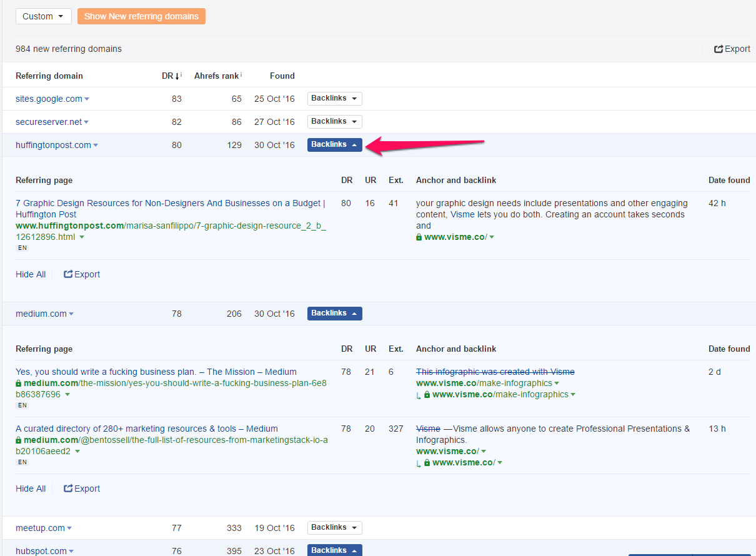Expand the caret beside meetup.com
Viewport: 756px width, 556px height.
point(69,529)
